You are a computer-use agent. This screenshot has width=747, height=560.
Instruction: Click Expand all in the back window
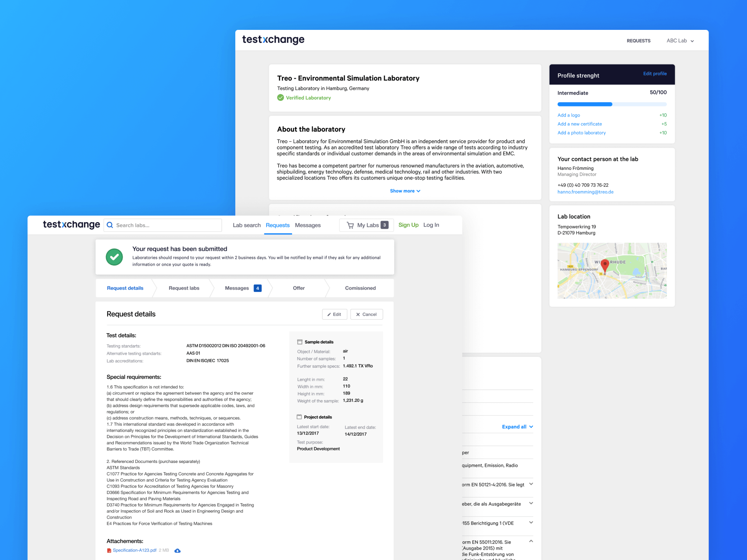pos(517,427)
